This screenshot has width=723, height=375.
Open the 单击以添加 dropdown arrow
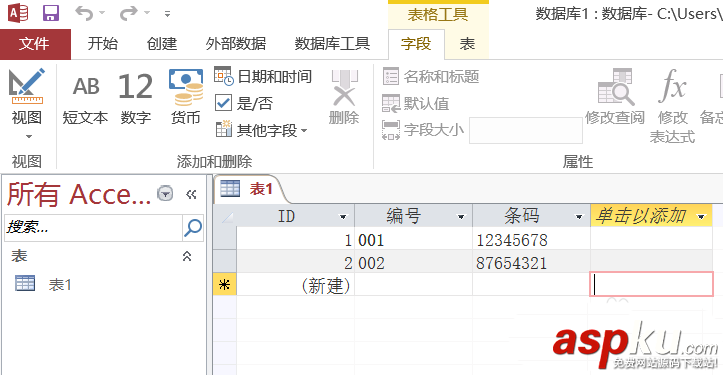click(x=701, y=217)
